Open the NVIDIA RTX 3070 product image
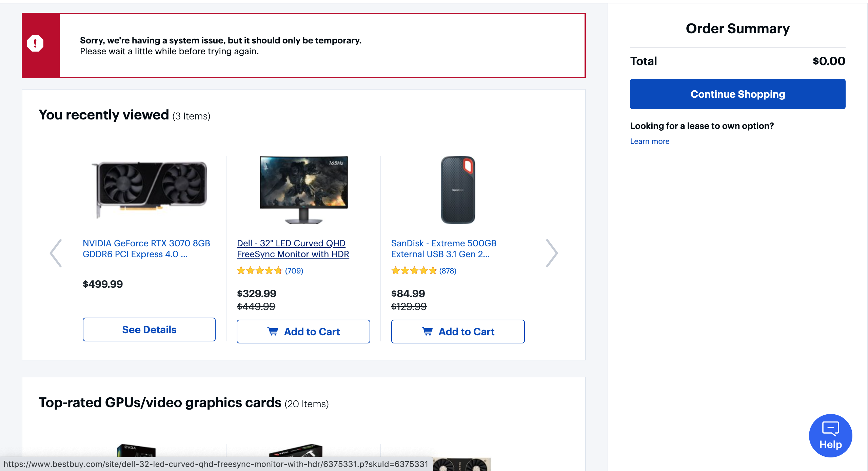This screenshot has height=471, width=868. 149,189
